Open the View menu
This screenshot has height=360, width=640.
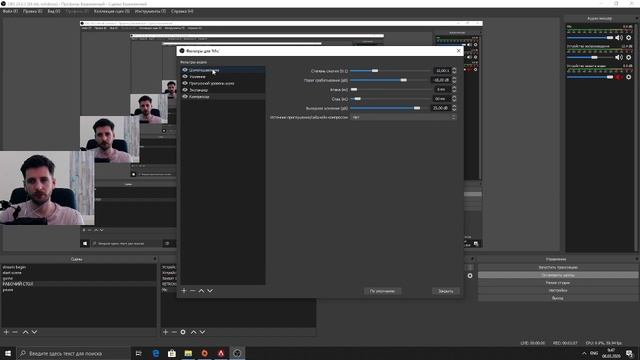coord(54,11)
